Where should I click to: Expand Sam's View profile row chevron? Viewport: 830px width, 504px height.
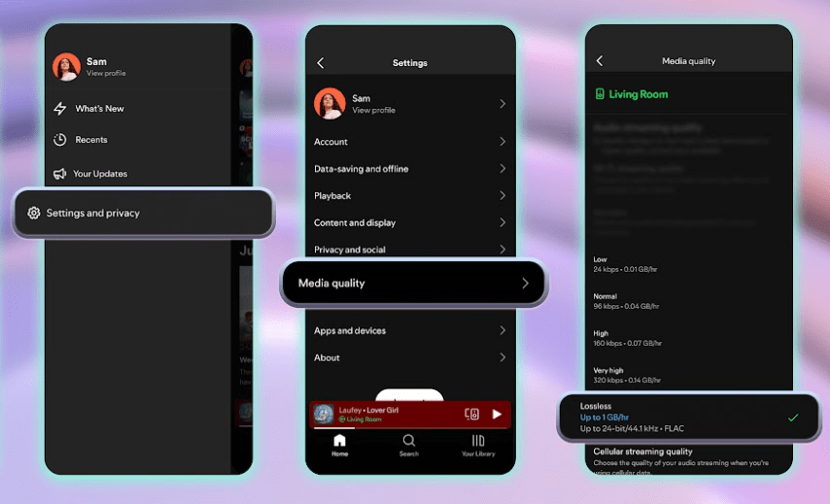point(502,104)
